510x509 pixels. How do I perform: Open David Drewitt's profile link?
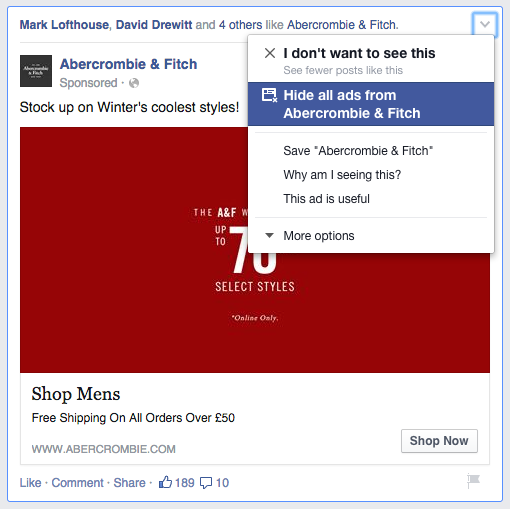pyautogui.click(x=154, y=25)
